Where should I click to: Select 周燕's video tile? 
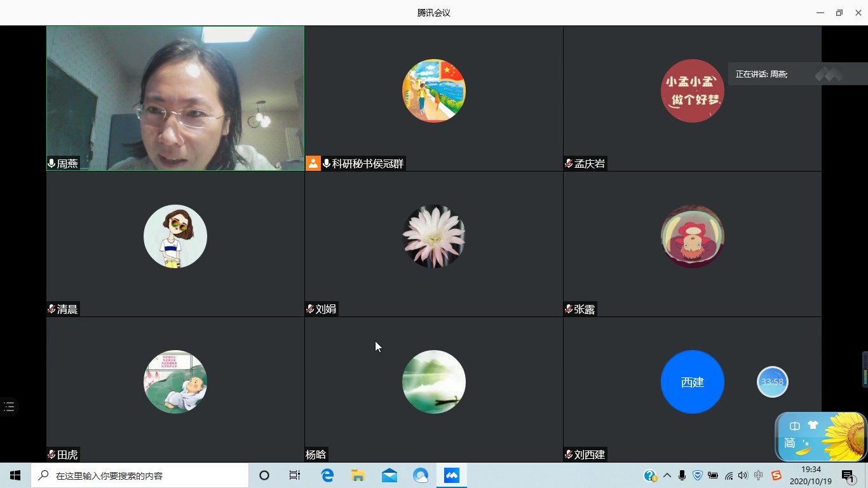coord(175,98)
